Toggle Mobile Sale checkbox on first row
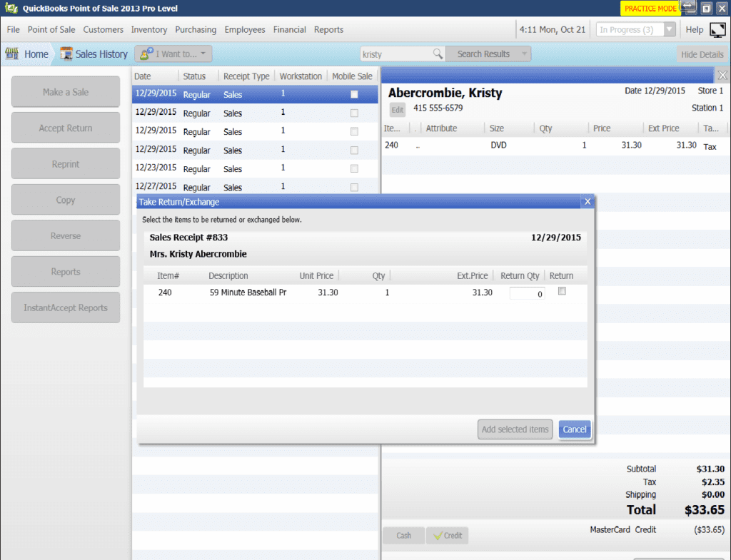 pos(354,94)
